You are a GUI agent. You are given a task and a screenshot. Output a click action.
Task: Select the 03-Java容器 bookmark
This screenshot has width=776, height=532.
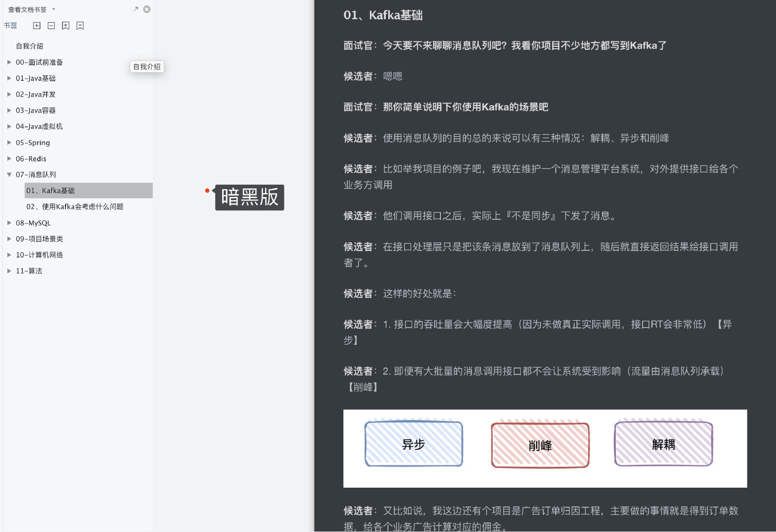point(35,110)
